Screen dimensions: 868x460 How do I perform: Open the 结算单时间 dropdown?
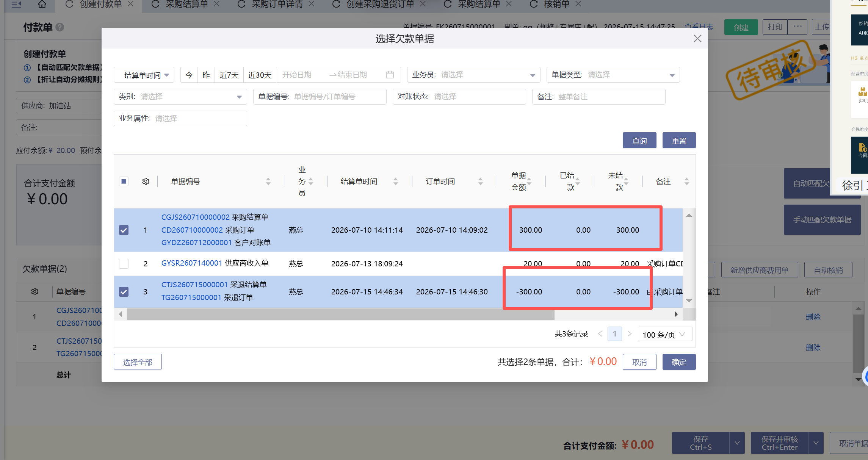point(144,75)
